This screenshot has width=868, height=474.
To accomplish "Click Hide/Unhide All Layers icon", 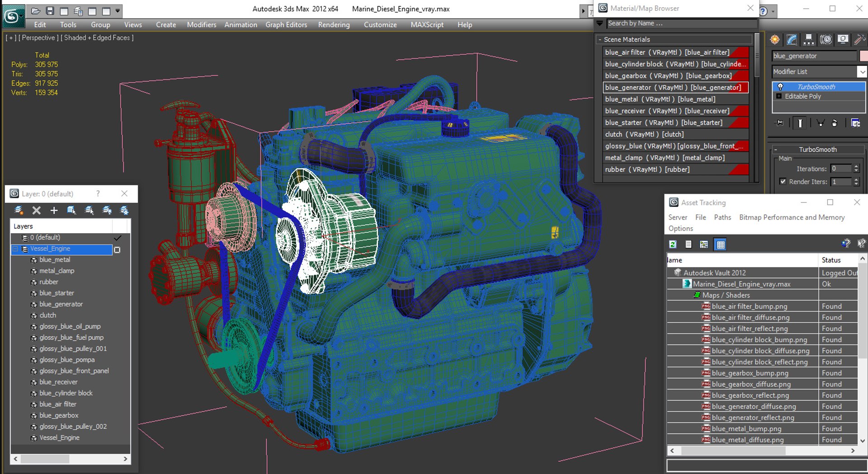I will [107, 210].
